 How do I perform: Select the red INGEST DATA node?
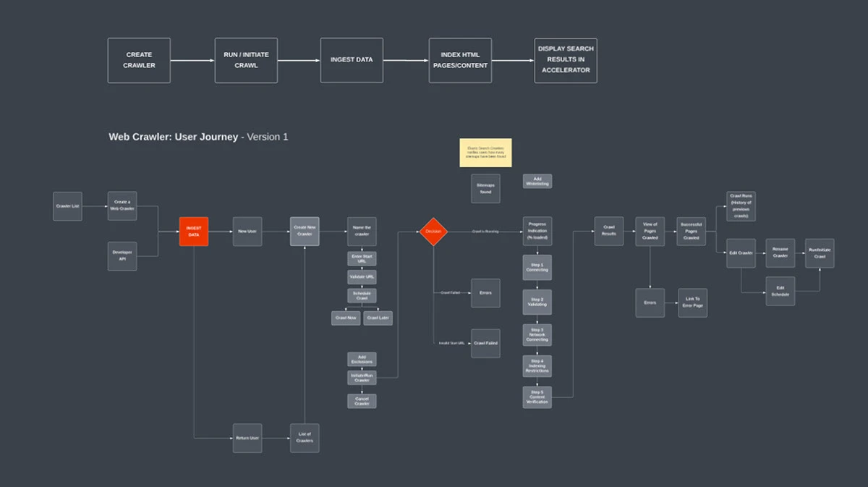194,231
